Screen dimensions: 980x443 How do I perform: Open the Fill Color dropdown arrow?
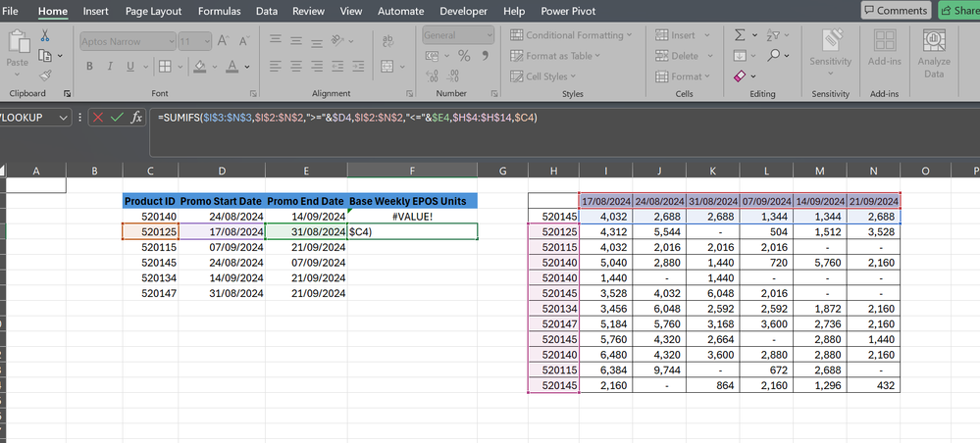coord(215,67)
